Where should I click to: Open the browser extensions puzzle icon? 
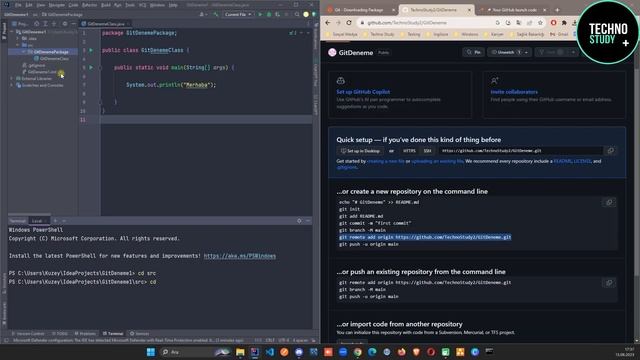(x=564, y=23)
